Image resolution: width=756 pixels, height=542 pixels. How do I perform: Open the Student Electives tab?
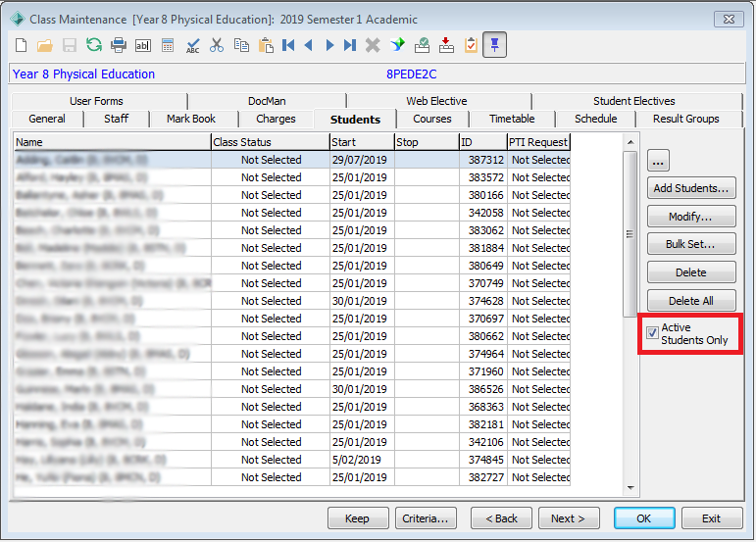[634, 101]
